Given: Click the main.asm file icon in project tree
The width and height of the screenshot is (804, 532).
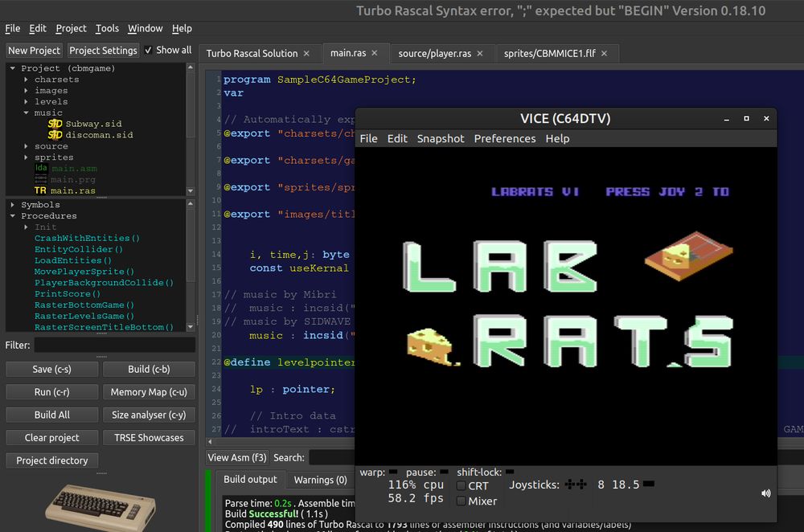Looking at the screenshot, I should [x=40, y=169].
